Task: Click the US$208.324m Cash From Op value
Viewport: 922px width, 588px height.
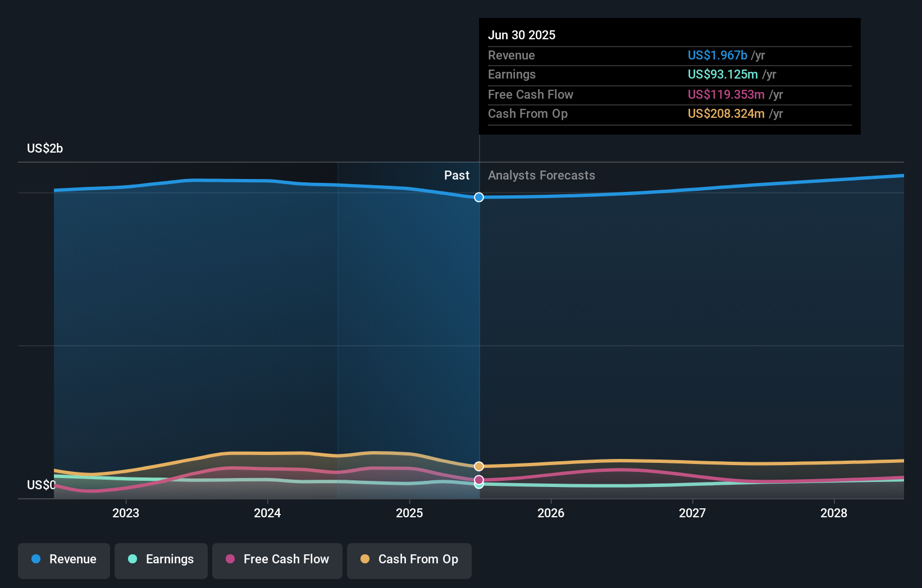Action: point(726,113)
